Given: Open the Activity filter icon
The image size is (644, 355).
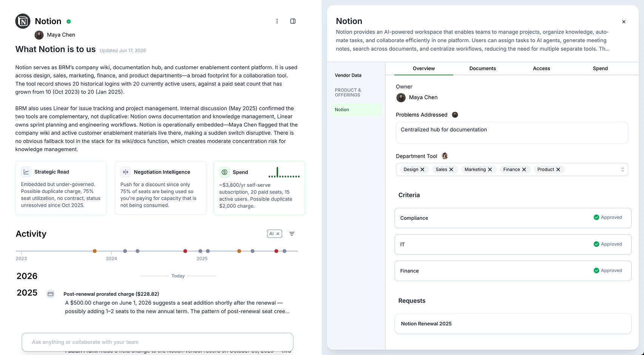Looking at the screenshot, I should pos(292,234).
